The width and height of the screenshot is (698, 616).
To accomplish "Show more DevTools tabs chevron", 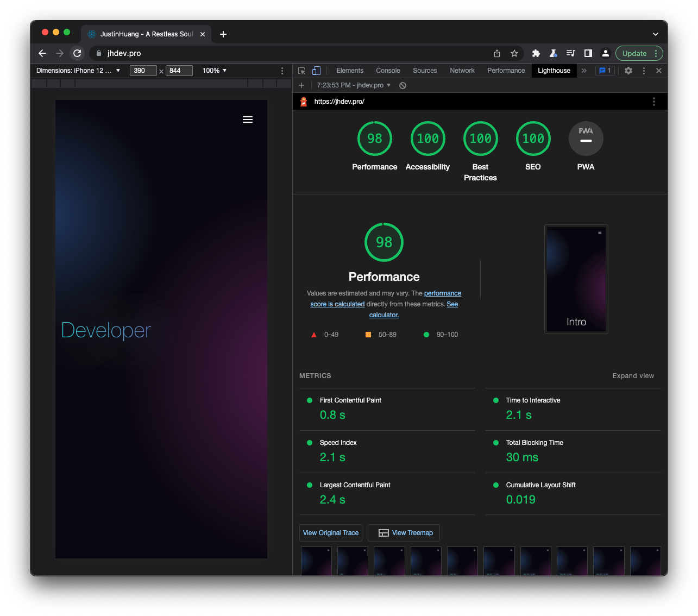I will pos(584,71).
